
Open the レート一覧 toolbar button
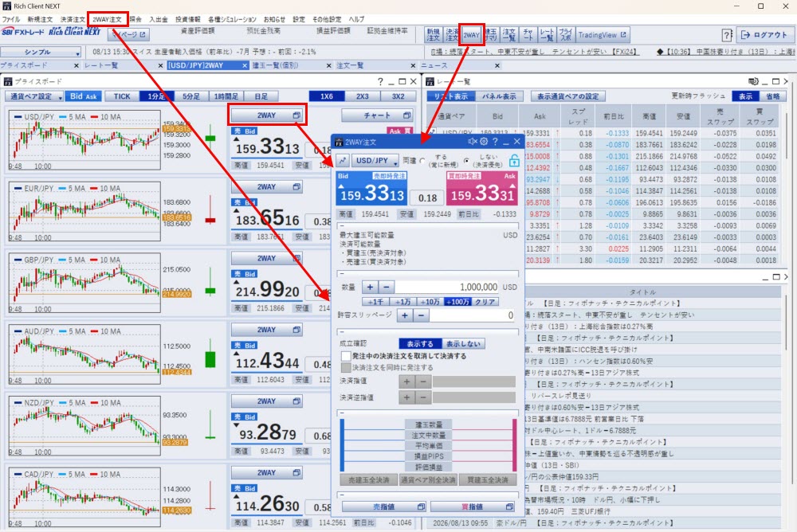click(547, 35)
